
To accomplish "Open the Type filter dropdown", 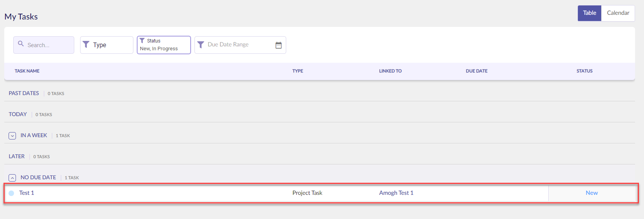I will [107, 45].
